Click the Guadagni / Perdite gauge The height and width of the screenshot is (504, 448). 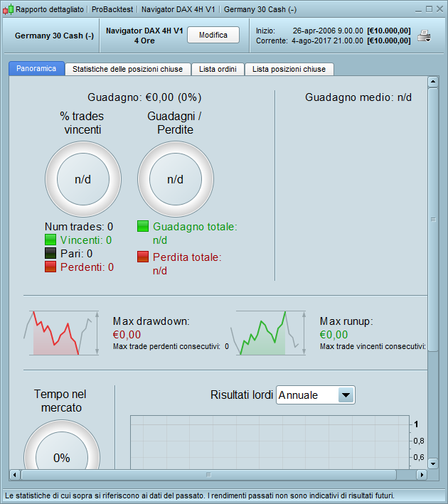[x=176, y=179]
